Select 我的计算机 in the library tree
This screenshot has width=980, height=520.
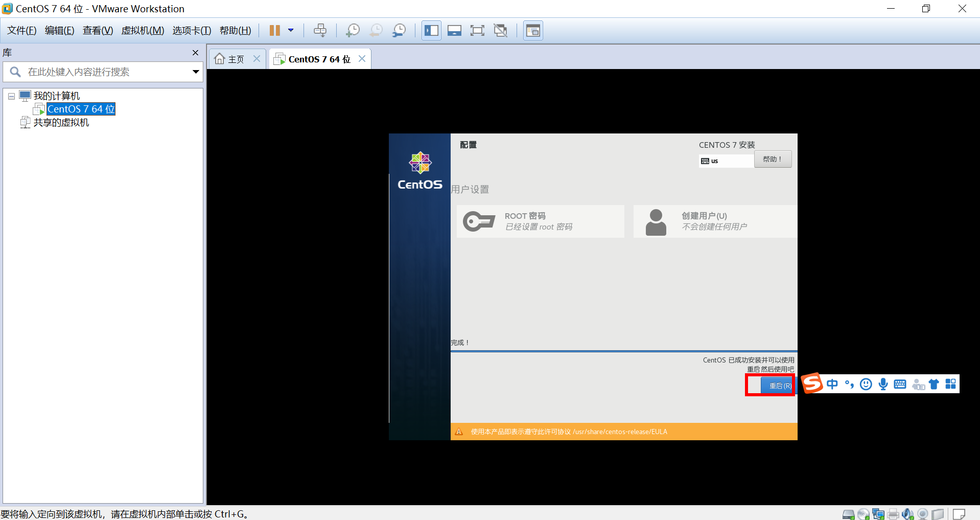click(57, 96)
